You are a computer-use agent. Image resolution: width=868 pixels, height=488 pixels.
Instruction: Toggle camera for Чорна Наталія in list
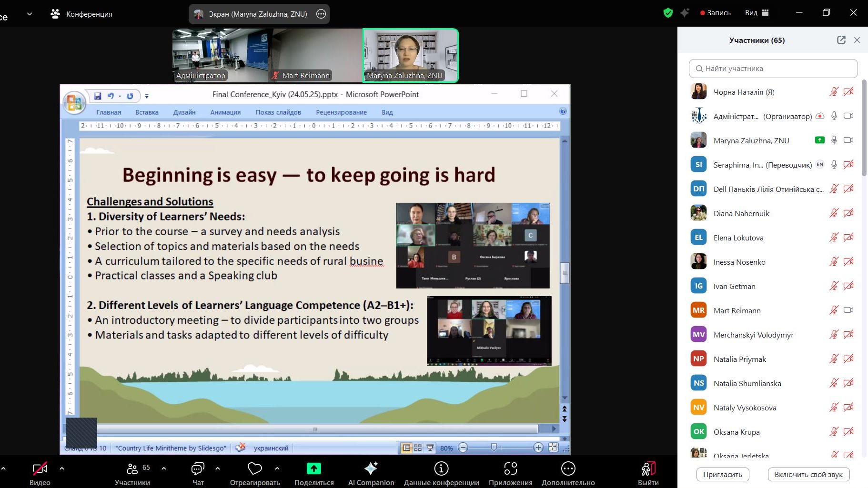pyautogui.click(x=848, y=92)
